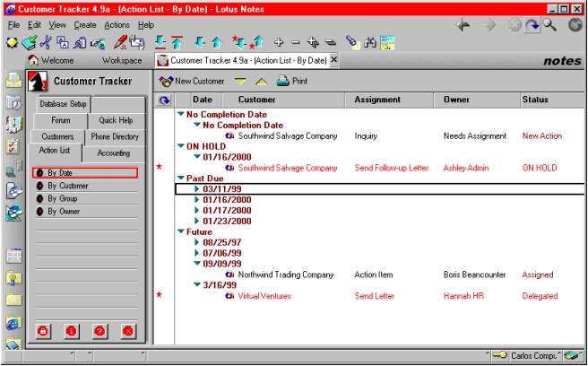The image size is (588, 366).
Task: Click the red X button in navigator
Action: (128, 332)
